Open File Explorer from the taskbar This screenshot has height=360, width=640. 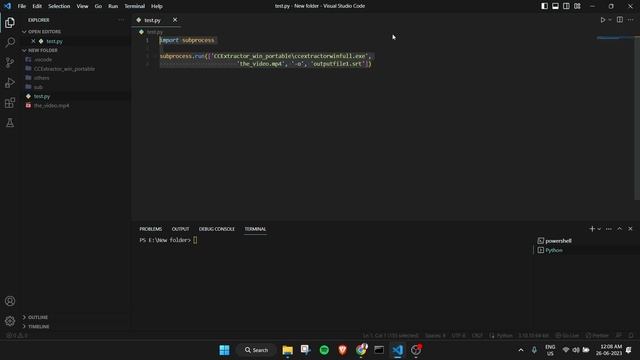pyautogui.click(x=287, y=350)
